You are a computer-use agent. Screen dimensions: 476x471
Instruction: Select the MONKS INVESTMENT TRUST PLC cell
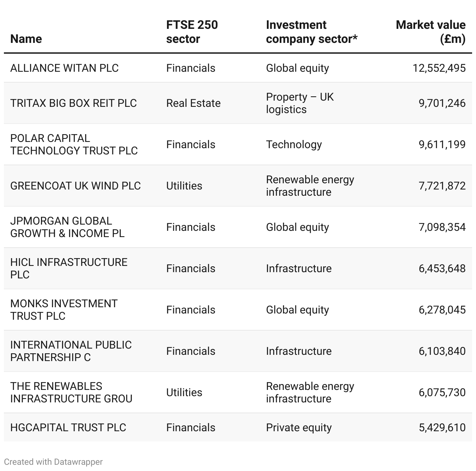pyautogui.click(x=64, y=310)
